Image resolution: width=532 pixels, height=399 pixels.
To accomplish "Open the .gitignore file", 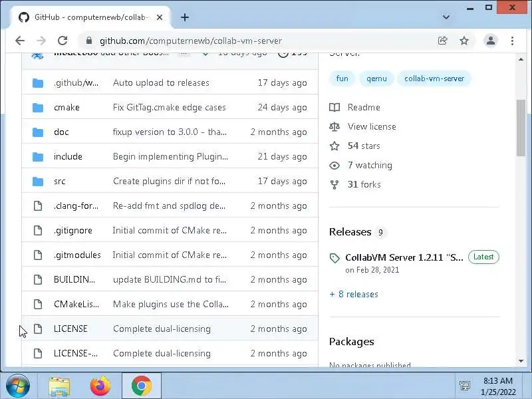I will (x=73, y=230).
